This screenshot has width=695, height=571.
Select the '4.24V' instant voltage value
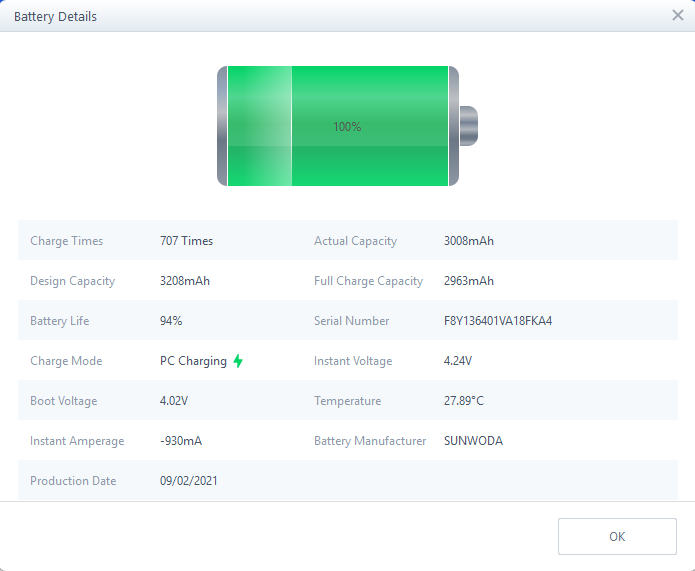pyautogui.click(x=457, y=360)
